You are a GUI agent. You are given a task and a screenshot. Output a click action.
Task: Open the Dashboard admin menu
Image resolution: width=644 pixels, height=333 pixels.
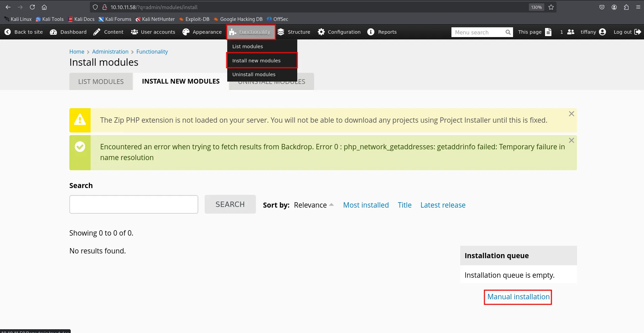(x=68, y=32)
